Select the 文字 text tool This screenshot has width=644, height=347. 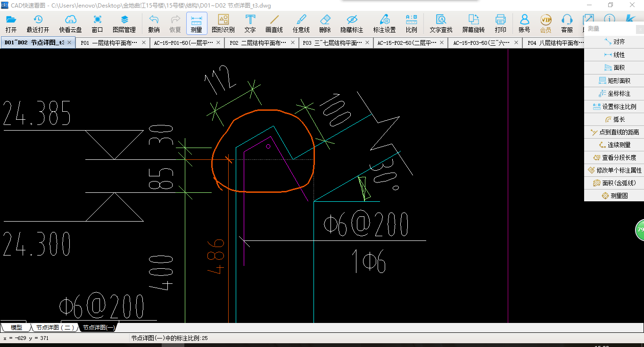coord(250,23)
